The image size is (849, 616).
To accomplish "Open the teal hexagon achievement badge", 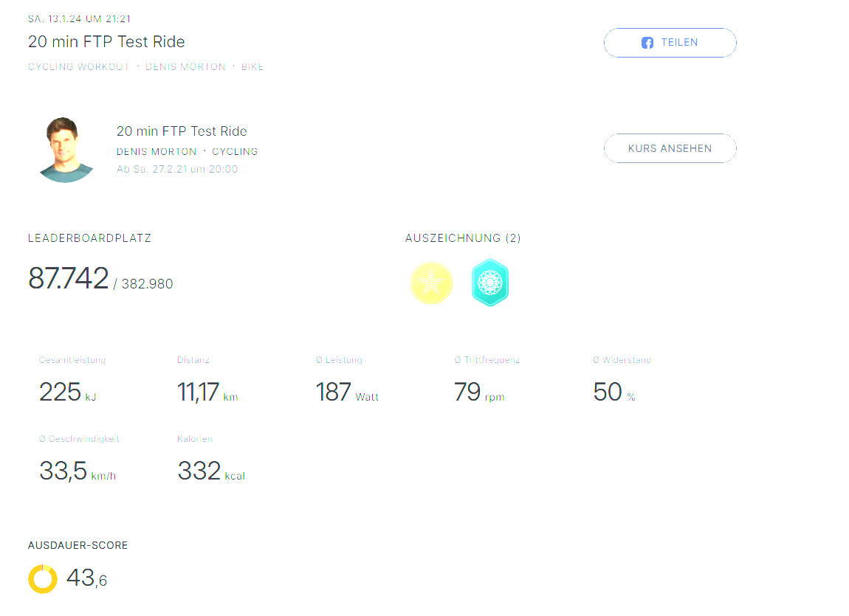I will 490,283.
